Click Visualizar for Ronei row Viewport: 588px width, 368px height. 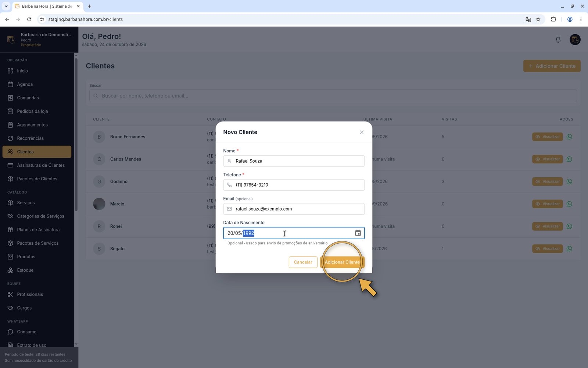coord(547,226)
